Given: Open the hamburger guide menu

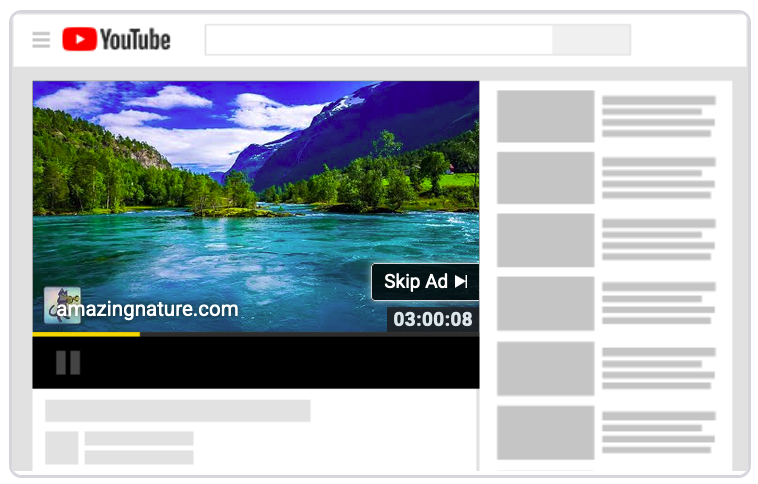Looking at the screenshot, I should pyautogui.click(x=41, y=40).
